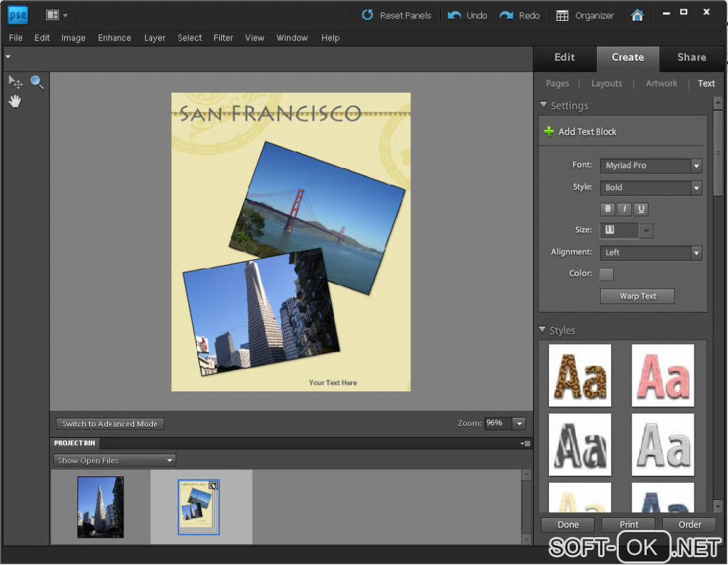
Task: Switch to the Share tab
Action: pos(691,58)
